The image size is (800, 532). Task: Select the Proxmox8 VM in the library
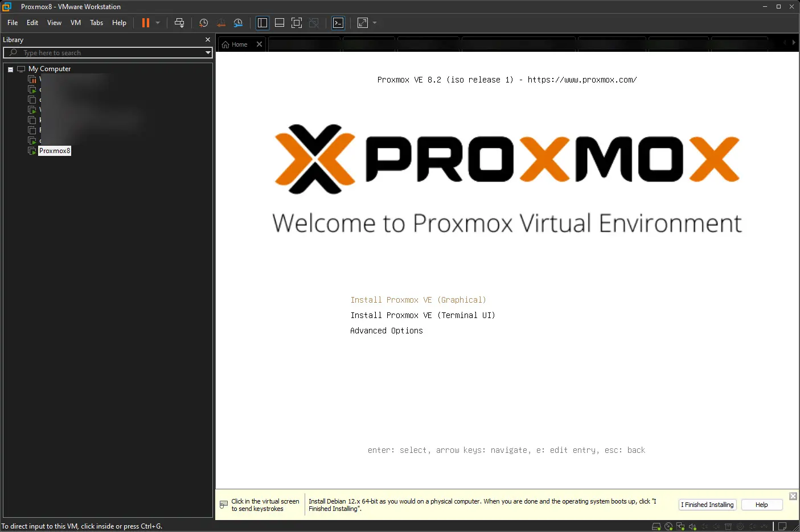point(55,151)
